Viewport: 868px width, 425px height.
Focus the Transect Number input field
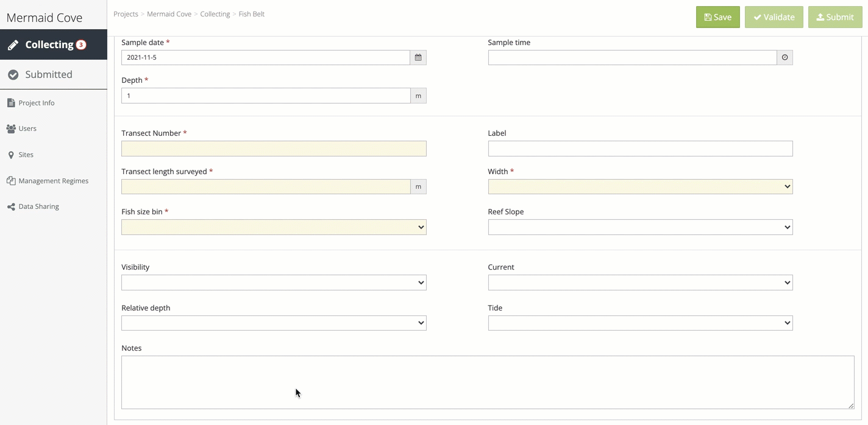pos(274,149)
